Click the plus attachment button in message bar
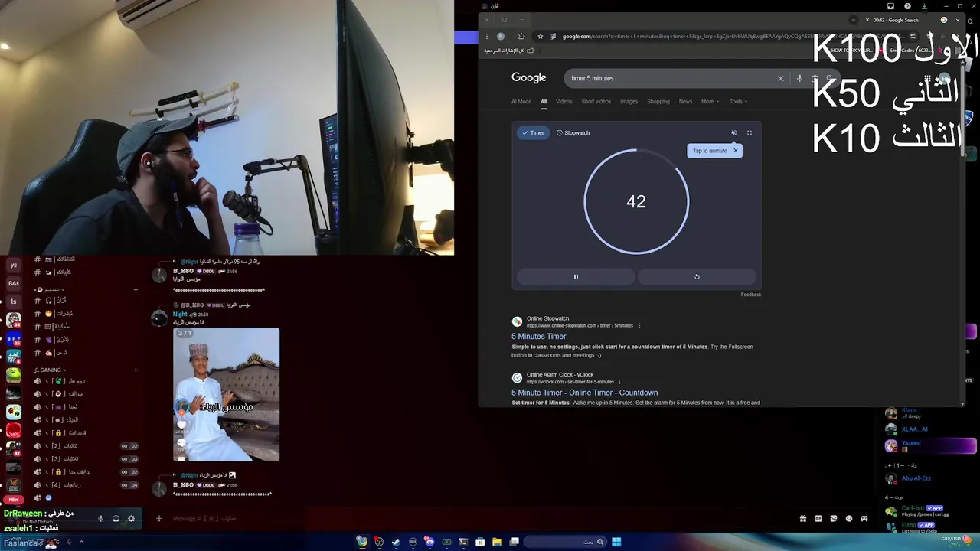This screenshot has width=980, height=551. pyautogui.click(x=158, y=518)
